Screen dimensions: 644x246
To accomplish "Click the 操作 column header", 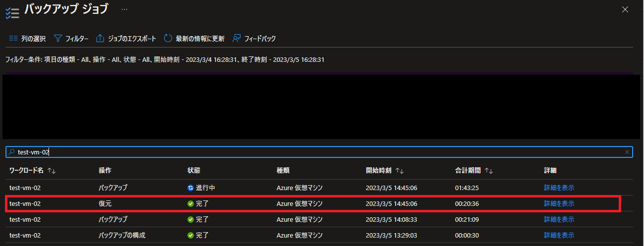I will (x=105, y=170).
